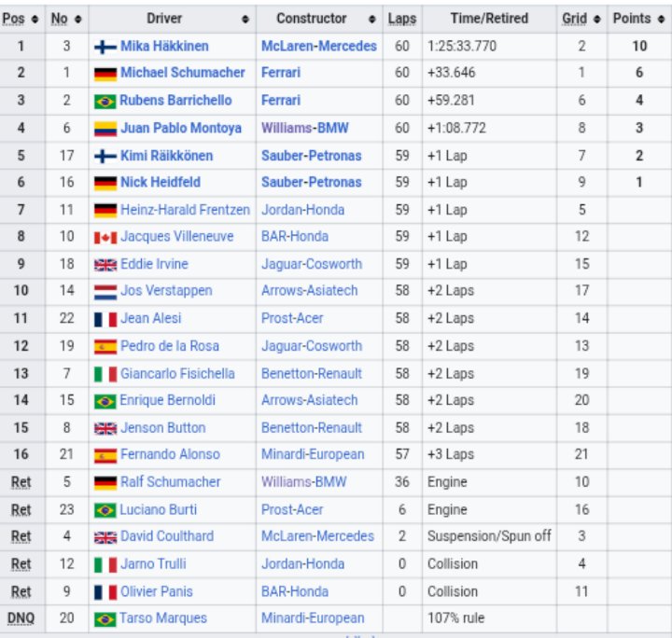This screenshot has height=638, width=672.
Task: Open BAR-Honda link in Villeneuve row
Action: pos(295,236)
